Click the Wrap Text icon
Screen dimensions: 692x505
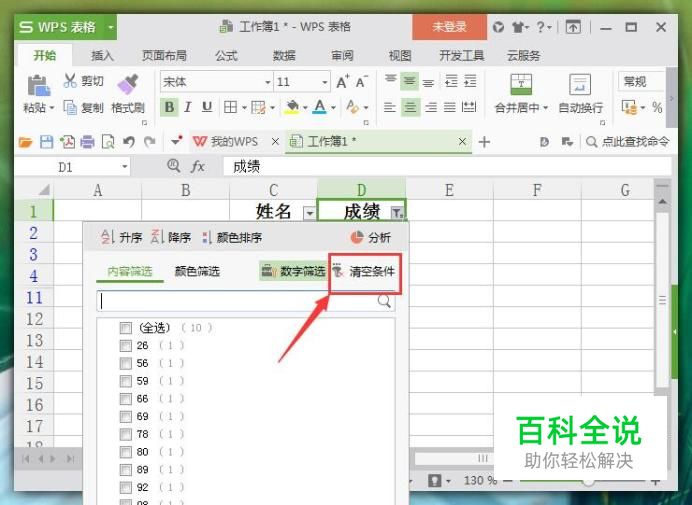(580, 84)
